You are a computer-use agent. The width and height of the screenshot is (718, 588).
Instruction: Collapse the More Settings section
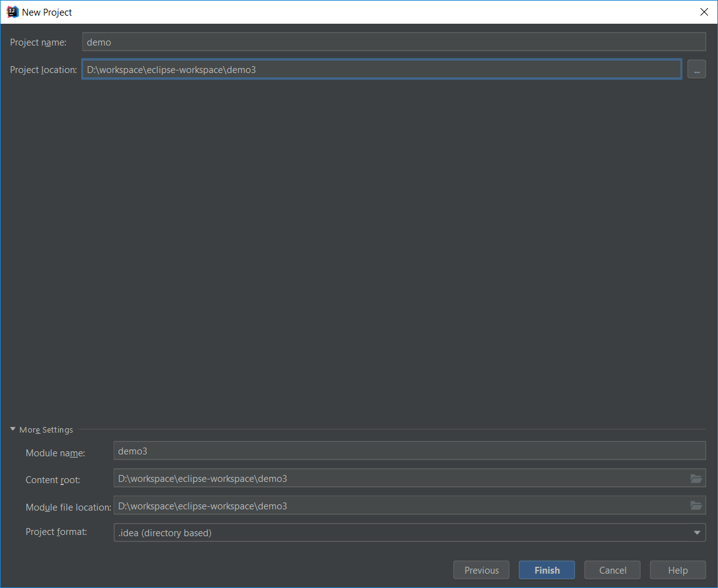pyautogui.click(x=13, y=429)
